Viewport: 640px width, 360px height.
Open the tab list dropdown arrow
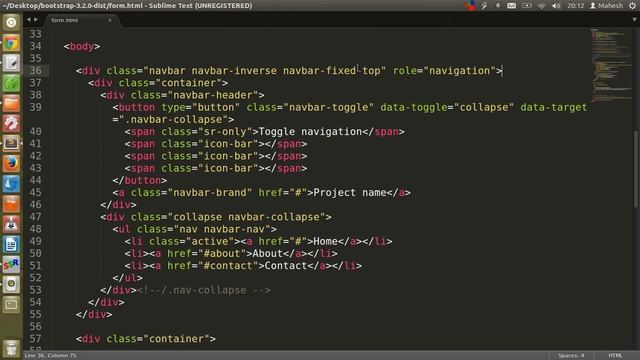click(x=634, y=20)
